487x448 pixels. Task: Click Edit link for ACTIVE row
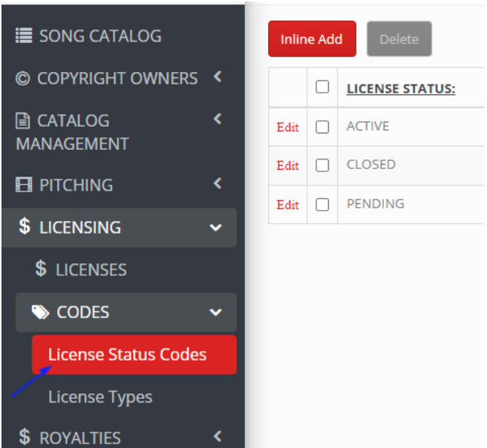coord(287,128)
